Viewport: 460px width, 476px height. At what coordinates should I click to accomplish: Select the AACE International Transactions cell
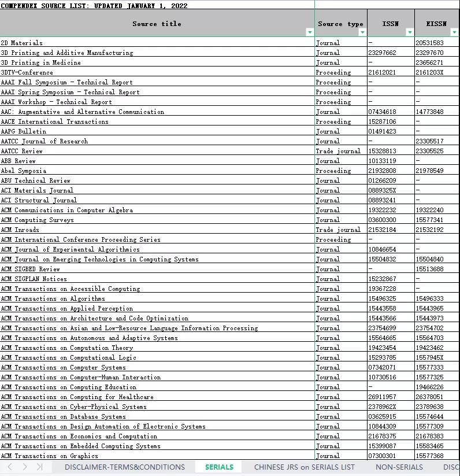click(x=157, y=121)
